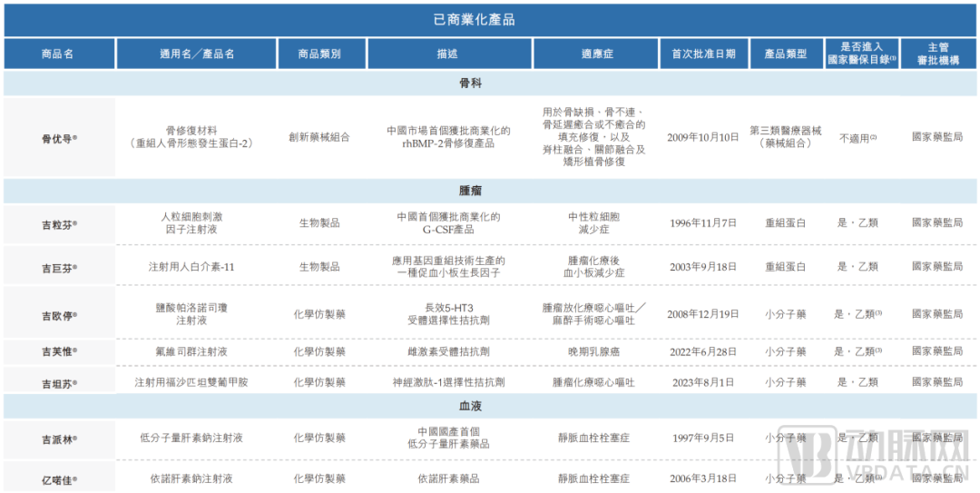The image size is (980, 493).
Task: Select '生物製品' in the 吉粒芬 row
Action: pyautogui.click(x=319, y=222)
